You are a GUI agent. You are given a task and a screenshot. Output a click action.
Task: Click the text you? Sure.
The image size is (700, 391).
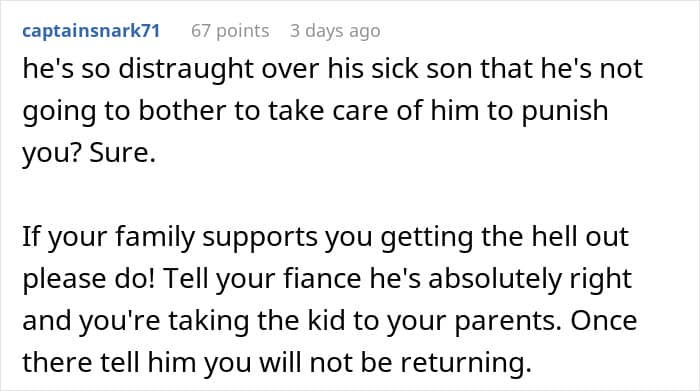click(x=89, y=153)
